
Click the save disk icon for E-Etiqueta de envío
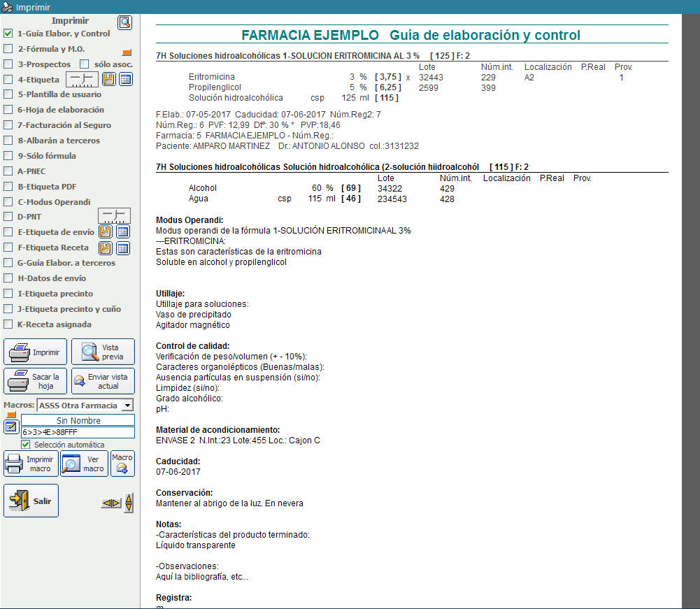pos(106,231)
